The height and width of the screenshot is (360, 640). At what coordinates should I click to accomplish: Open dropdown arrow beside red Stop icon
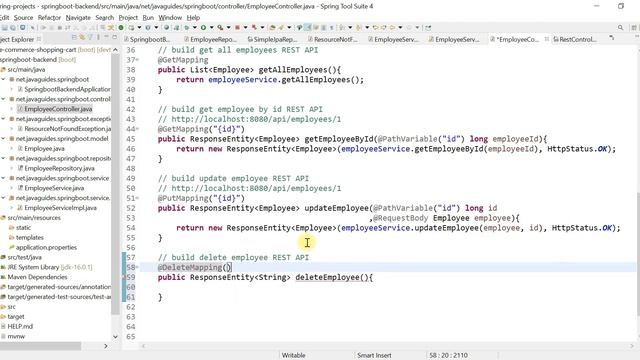point(245,28)
